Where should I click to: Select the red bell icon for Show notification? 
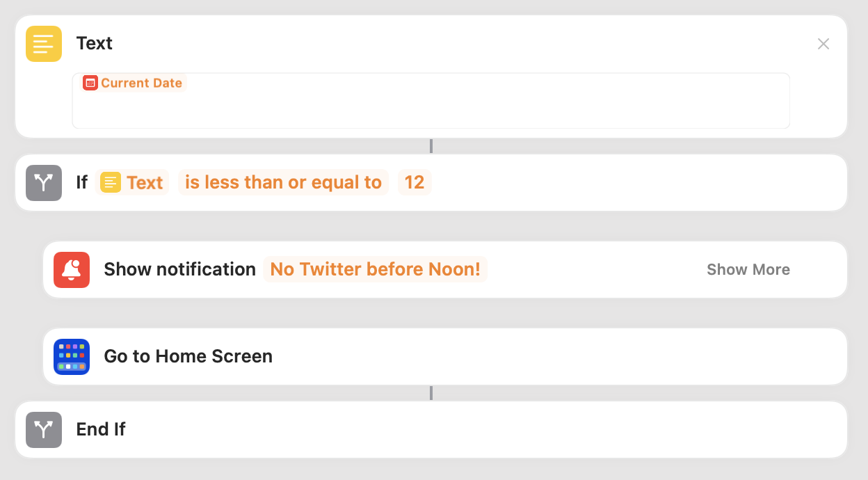pyautogui.click(x=72, y=269)
